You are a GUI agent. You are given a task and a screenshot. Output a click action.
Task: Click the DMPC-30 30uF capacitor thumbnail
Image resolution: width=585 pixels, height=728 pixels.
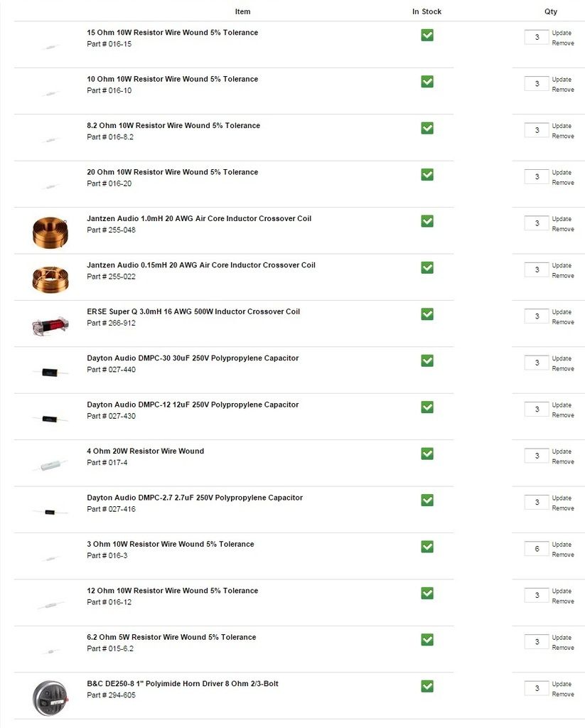[50, 372]
